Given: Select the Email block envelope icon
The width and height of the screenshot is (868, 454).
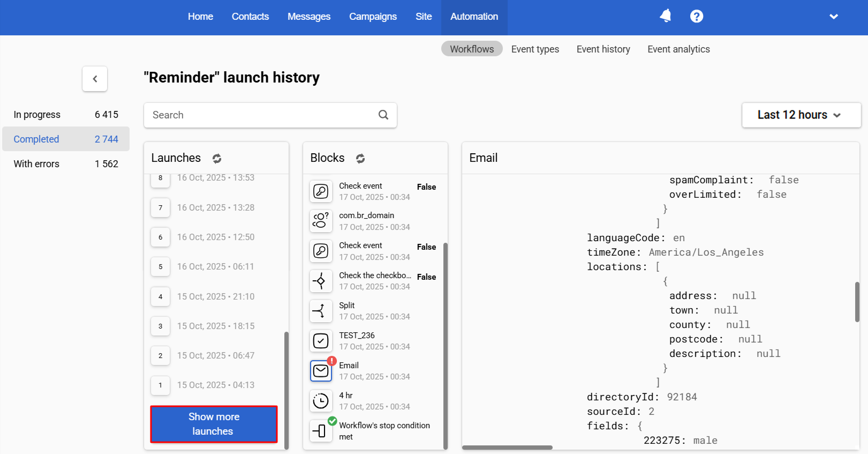Looking at the screenshot, I should click(321, 371).
